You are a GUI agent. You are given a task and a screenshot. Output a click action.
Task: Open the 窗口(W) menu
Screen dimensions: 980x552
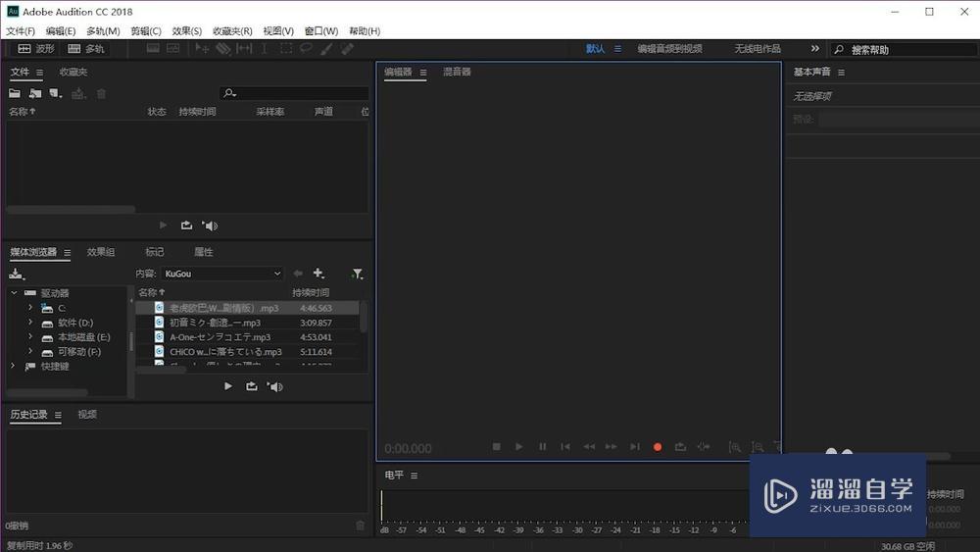(321, 30)
